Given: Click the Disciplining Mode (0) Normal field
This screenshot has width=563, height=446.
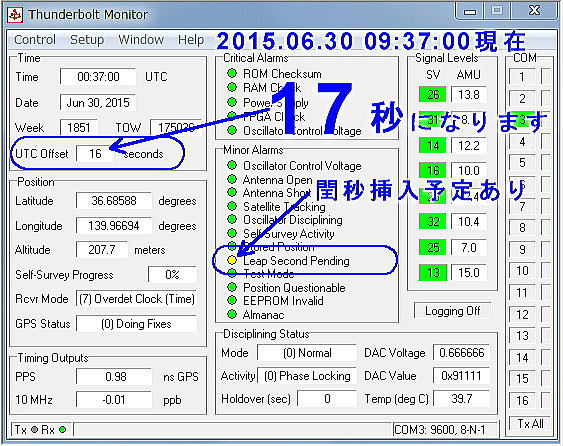Looking at the screenshot, I should click(x=307, y=353).
